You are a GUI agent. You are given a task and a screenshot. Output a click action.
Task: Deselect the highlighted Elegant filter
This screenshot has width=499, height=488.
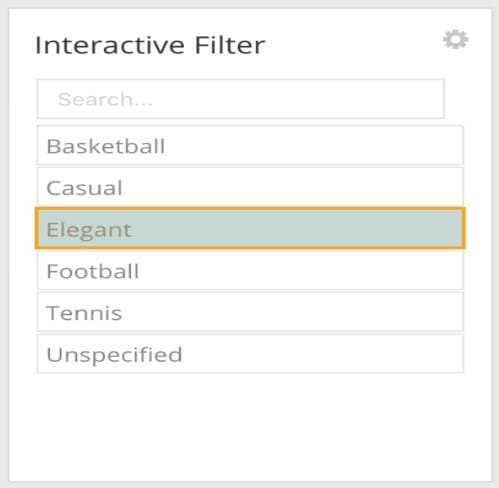[x=250, y=228]
